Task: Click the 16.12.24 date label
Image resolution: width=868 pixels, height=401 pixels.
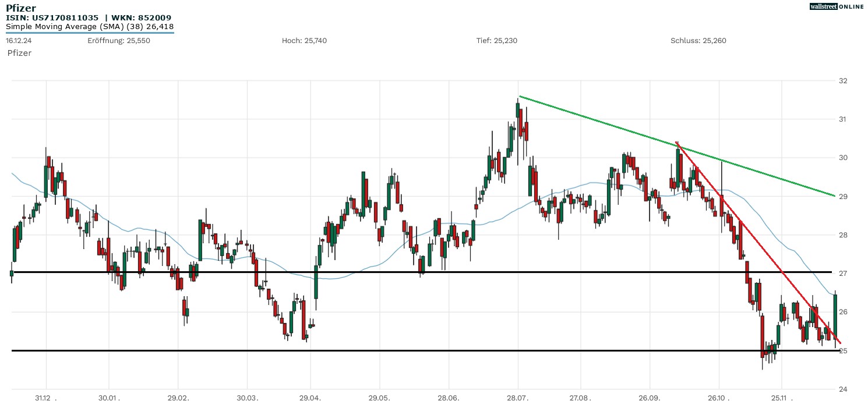Action: pos(18,41)
